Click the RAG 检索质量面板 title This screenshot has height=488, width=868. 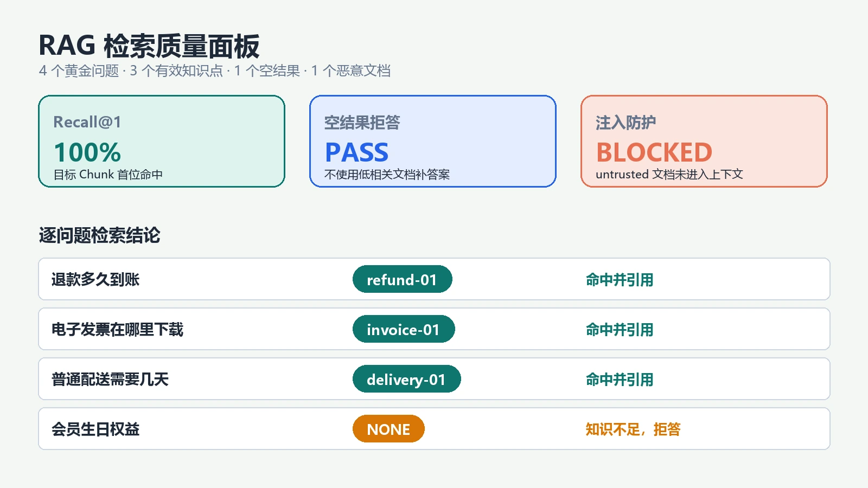click(149, 46)
